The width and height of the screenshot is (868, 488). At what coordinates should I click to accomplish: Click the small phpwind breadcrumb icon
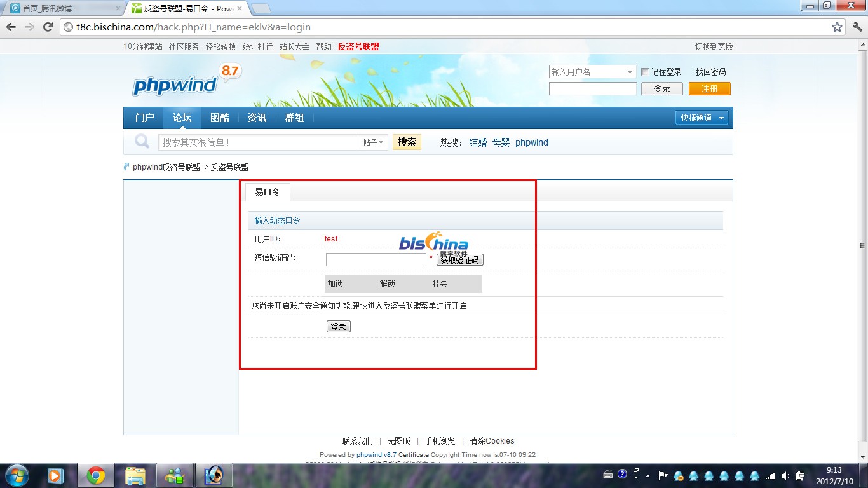click(126, 166)
